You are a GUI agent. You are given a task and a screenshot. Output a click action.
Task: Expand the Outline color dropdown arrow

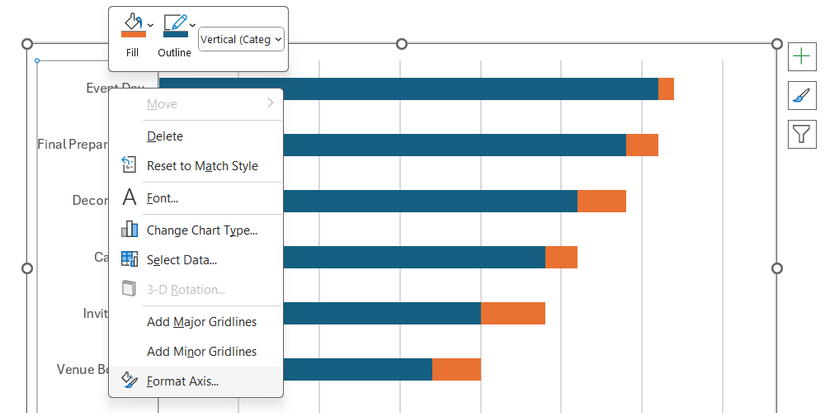tap(192, 24)
